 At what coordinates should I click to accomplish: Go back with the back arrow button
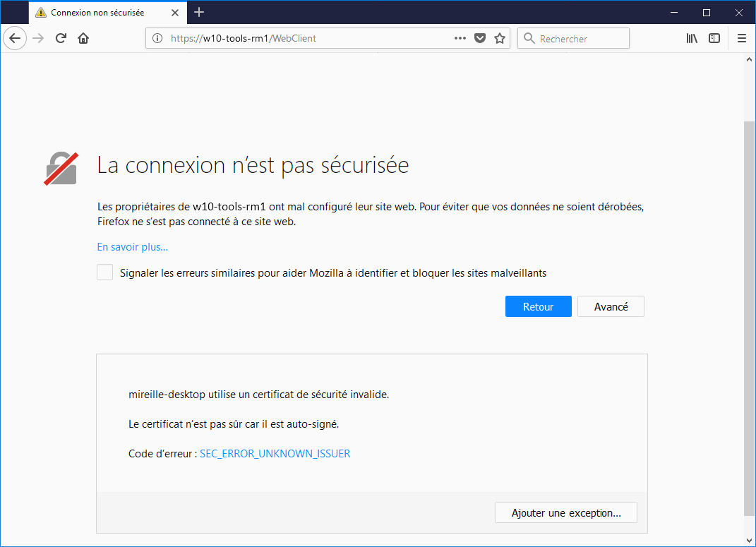(15, 38)
